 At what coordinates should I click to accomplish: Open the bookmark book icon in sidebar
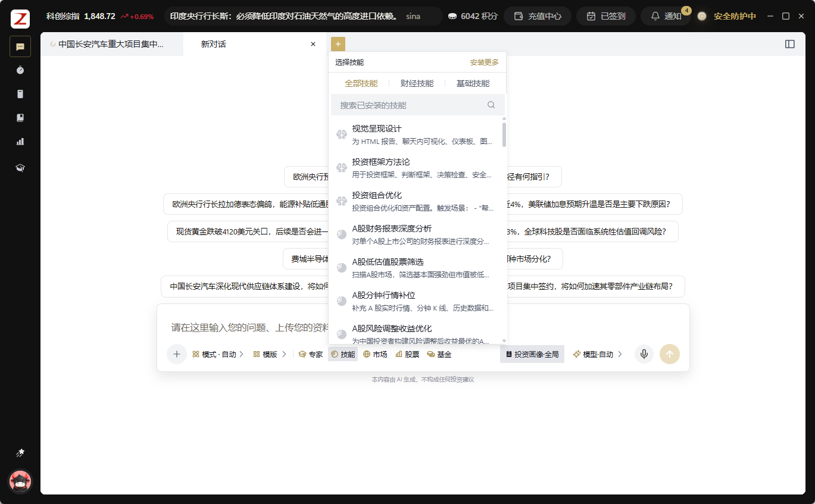coord(20,118)
